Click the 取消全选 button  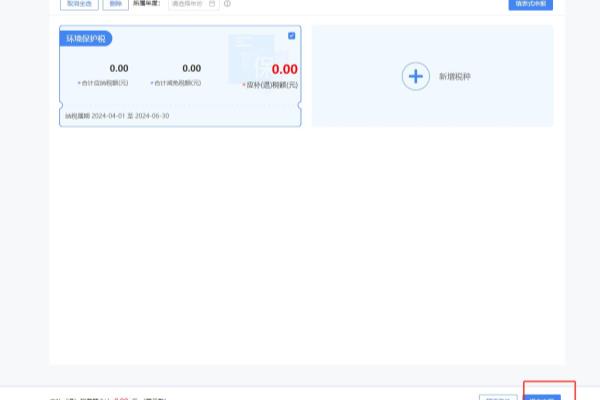coord(79,4)
